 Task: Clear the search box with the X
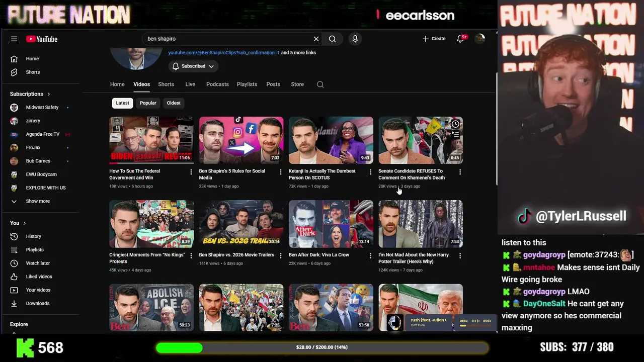(x=316, y=39)
